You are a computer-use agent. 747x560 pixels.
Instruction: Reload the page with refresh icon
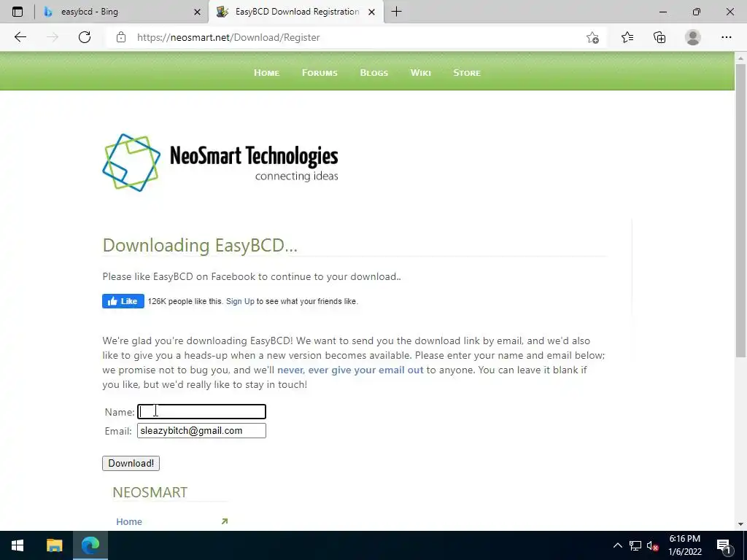click(85, 37)
